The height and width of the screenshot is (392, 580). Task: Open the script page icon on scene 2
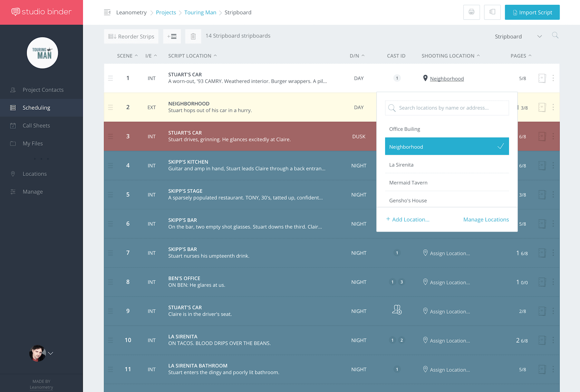[542, 107]
